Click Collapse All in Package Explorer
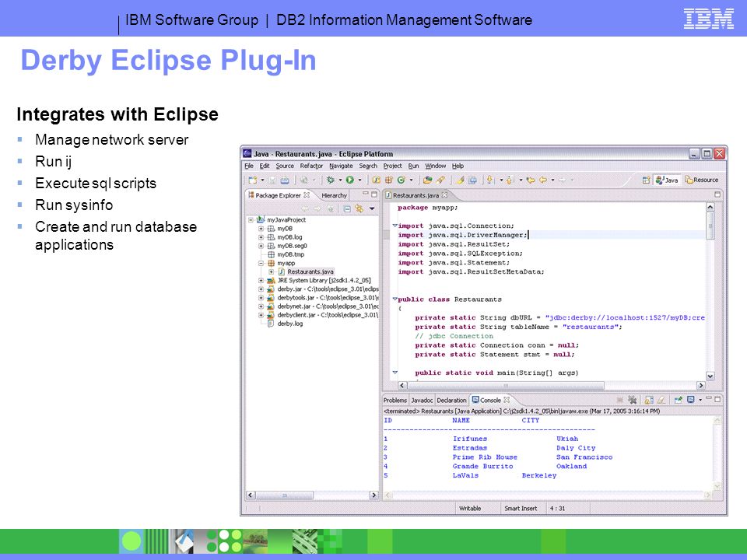This screenshot has width=747, height=560. [x=347, y=208]
